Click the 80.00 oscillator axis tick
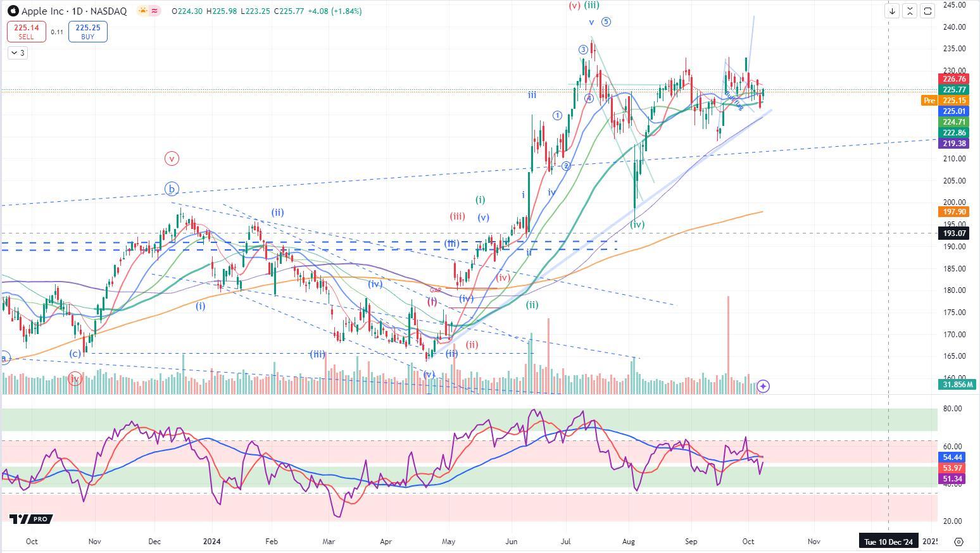Image resolution: width=980 pixels, height=553 pixels. (x=952, y=409)
